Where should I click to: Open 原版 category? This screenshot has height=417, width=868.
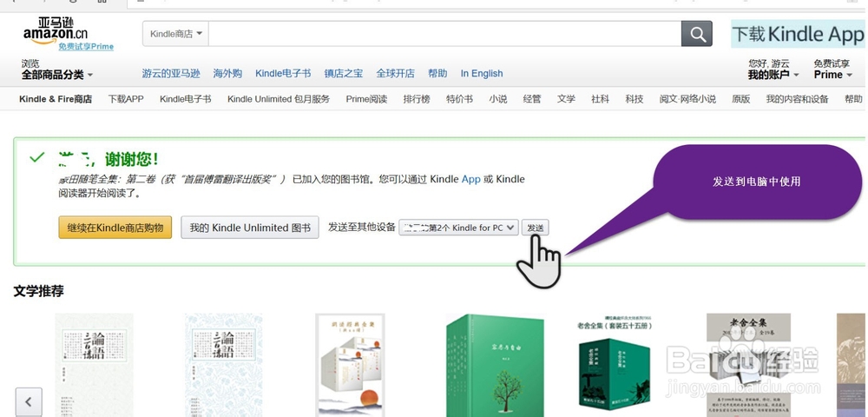[x=740, y=99]
